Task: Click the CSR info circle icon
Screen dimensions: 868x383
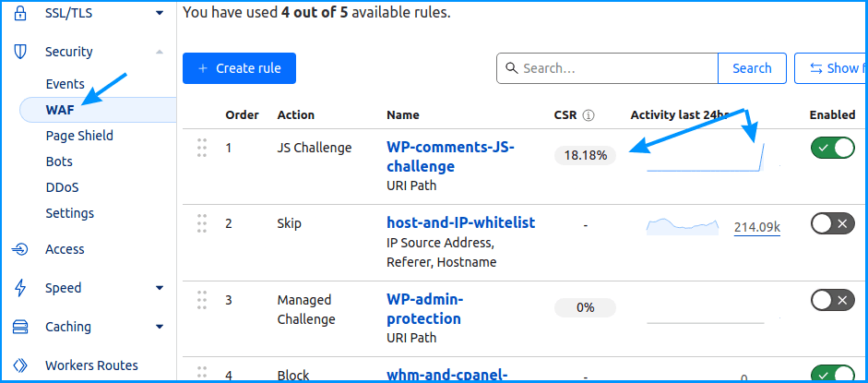Action: coord(589,115)
